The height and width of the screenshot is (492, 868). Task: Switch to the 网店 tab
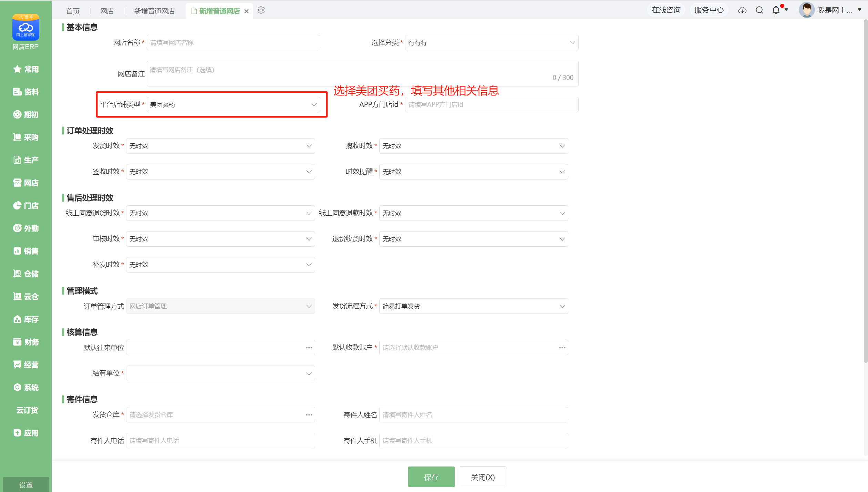[x=107, y=11]
